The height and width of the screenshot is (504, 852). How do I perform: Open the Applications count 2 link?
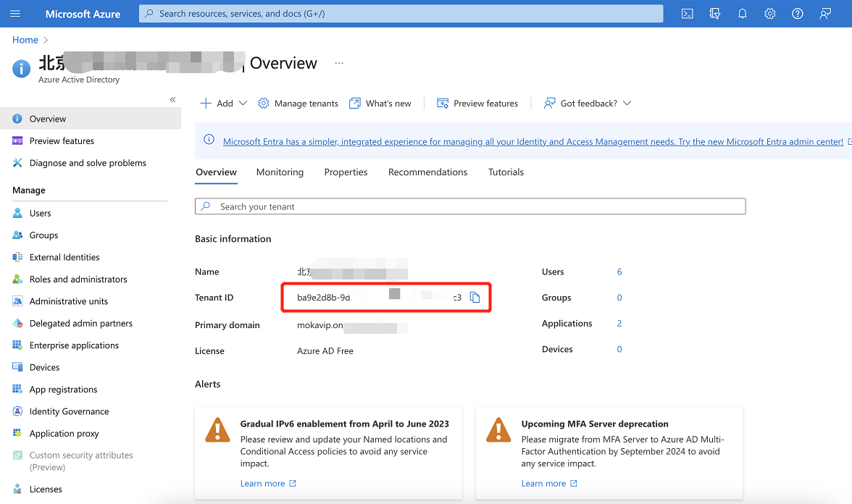619,323
